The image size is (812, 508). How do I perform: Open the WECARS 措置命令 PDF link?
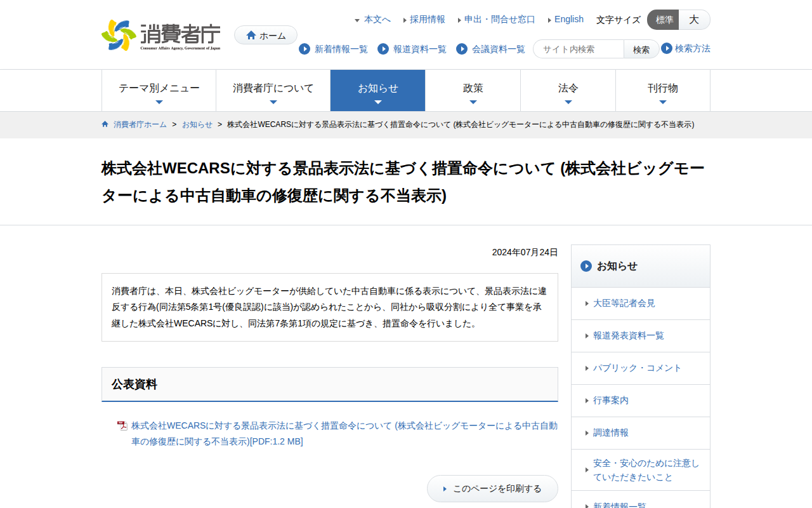point(344,434)
